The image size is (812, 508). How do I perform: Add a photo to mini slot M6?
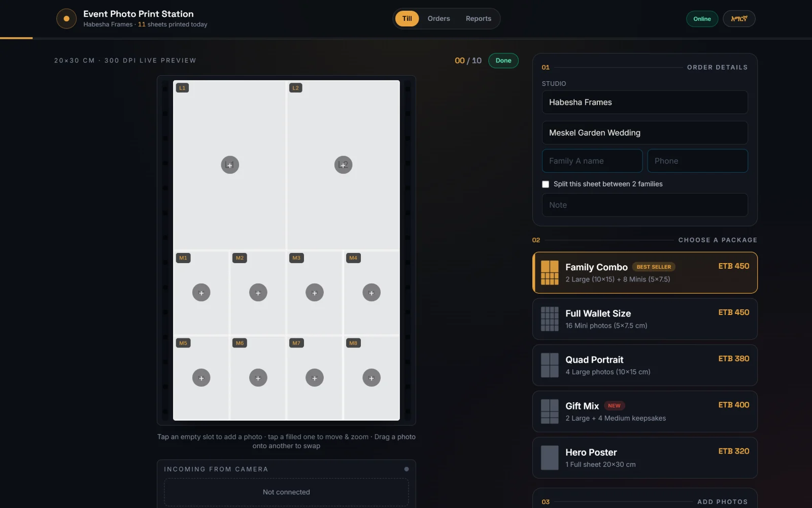click(258, 378)
